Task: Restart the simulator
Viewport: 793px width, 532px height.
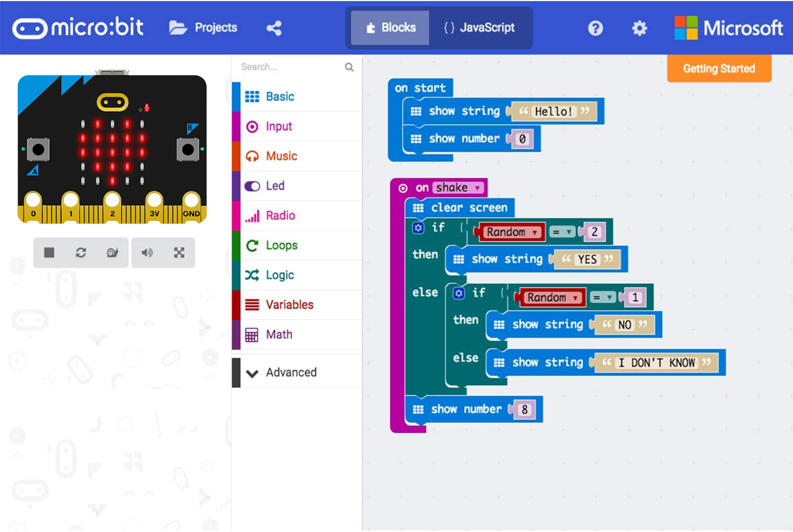Action: pos(81,253)
